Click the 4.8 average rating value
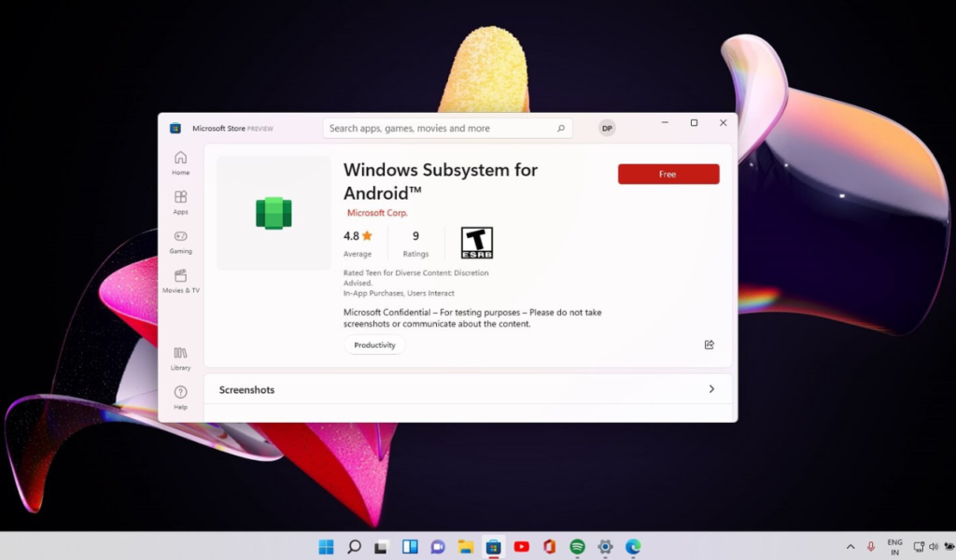This screenshot has height=560, width=956. coord(351,236)
